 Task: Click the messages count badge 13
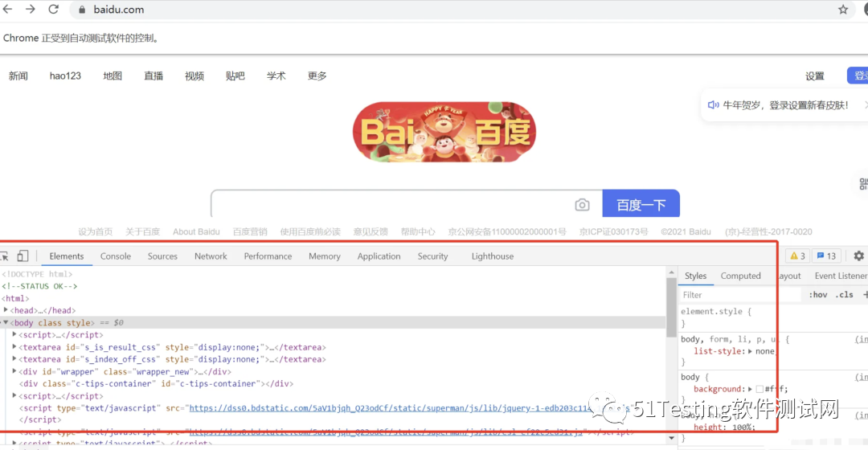point(826,256)
